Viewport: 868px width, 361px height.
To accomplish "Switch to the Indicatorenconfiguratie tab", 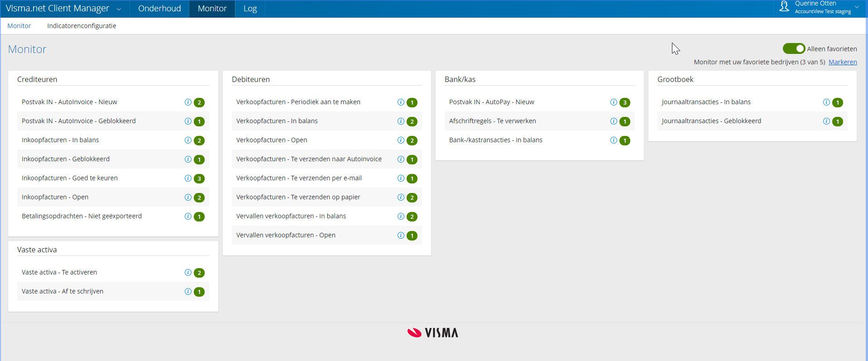I will point(82,26).
